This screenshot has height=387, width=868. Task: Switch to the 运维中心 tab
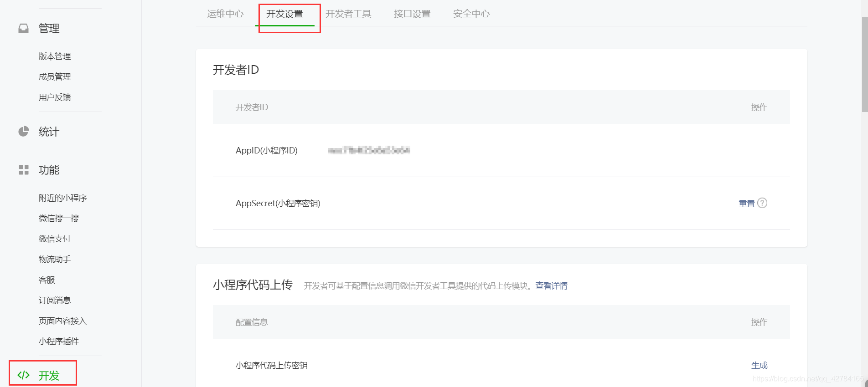225,14
